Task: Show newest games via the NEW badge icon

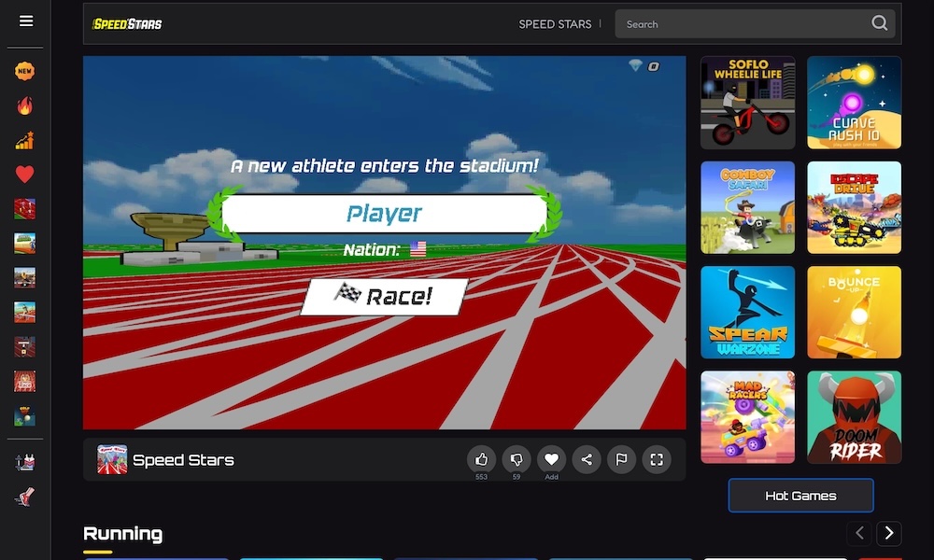Action: (24, 70)
